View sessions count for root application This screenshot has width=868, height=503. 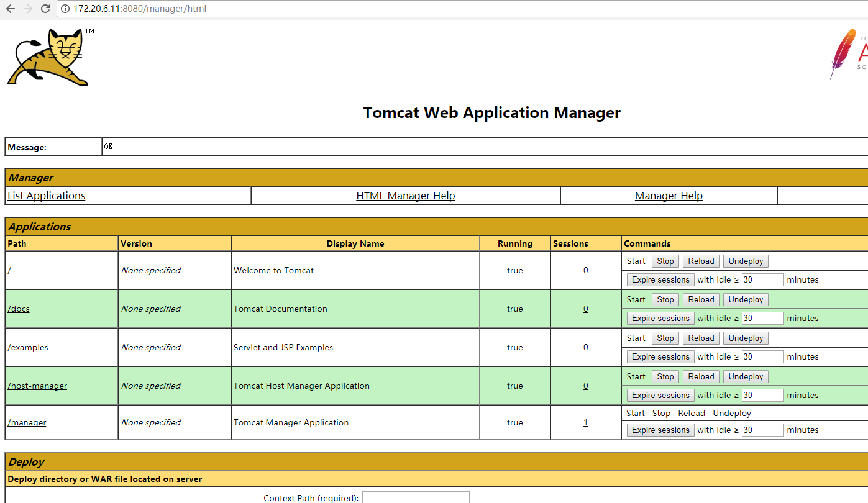coord(586,270)
